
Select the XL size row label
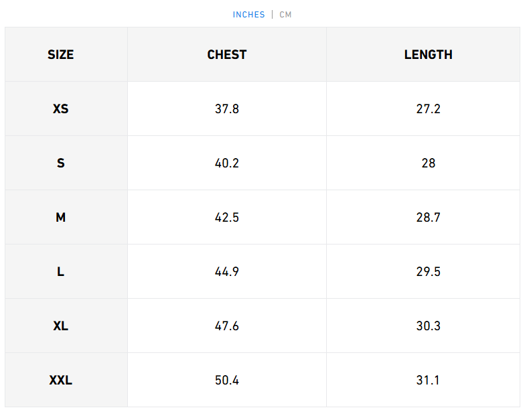(x=61, y=326)
